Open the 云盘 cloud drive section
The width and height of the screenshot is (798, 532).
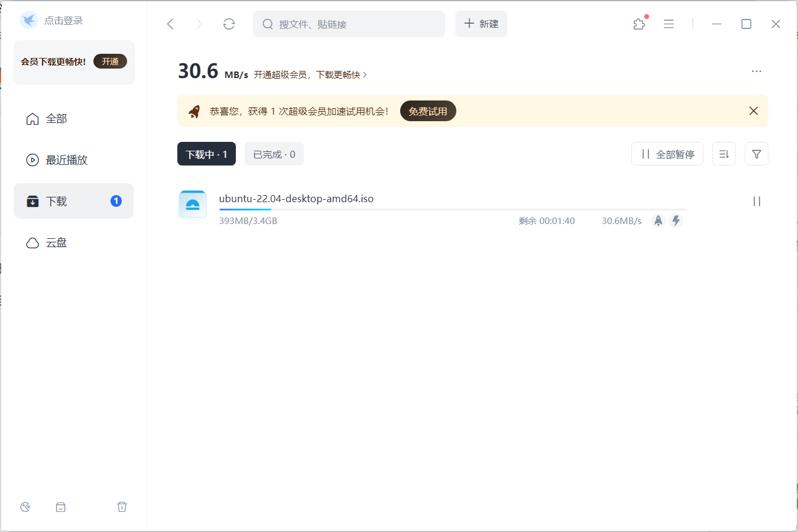[73, 243]
